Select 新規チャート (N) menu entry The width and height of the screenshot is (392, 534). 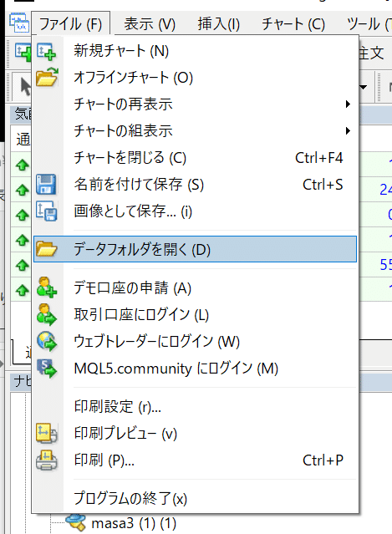(195, 51)
